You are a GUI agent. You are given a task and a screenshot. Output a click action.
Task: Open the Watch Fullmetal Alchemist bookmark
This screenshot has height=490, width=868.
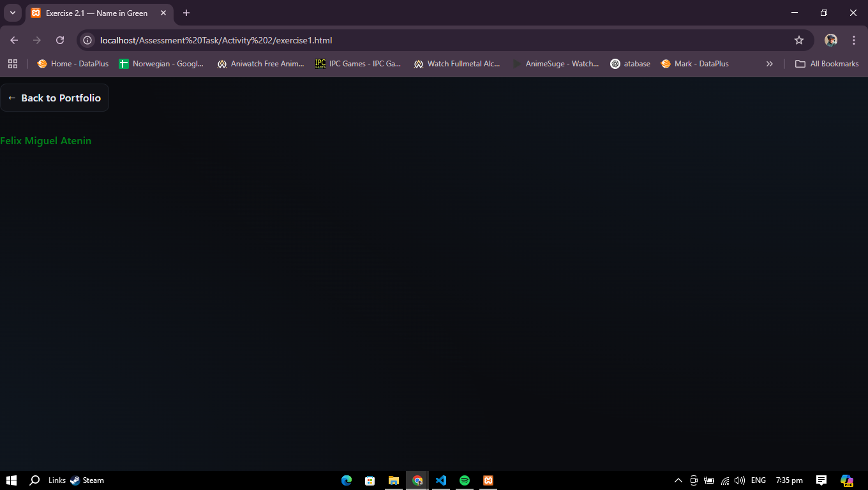[457, 64]
